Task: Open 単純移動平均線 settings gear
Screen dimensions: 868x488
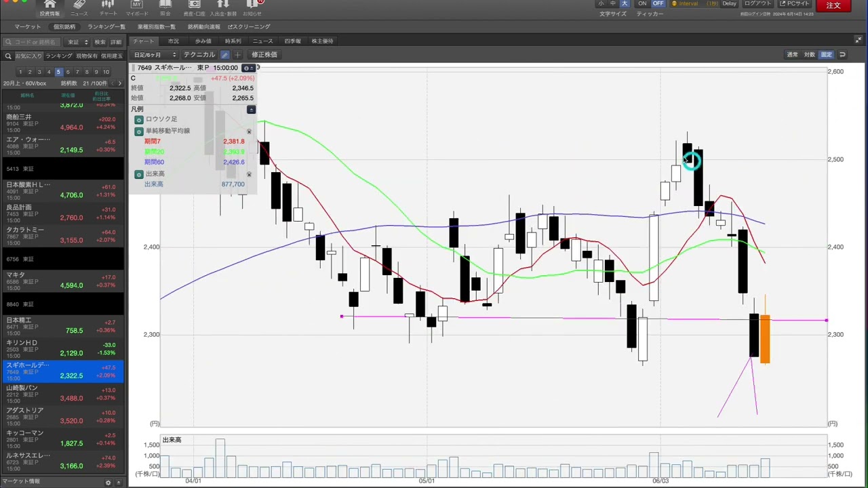Action: tap(139, 131)
